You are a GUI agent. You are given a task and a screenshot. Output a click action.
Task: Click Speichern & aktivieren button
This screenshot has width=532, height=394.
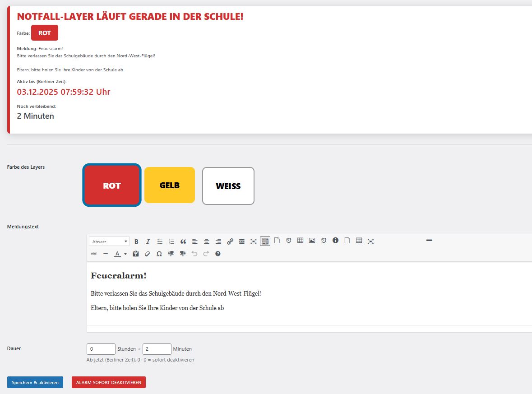tap(35, 382)
